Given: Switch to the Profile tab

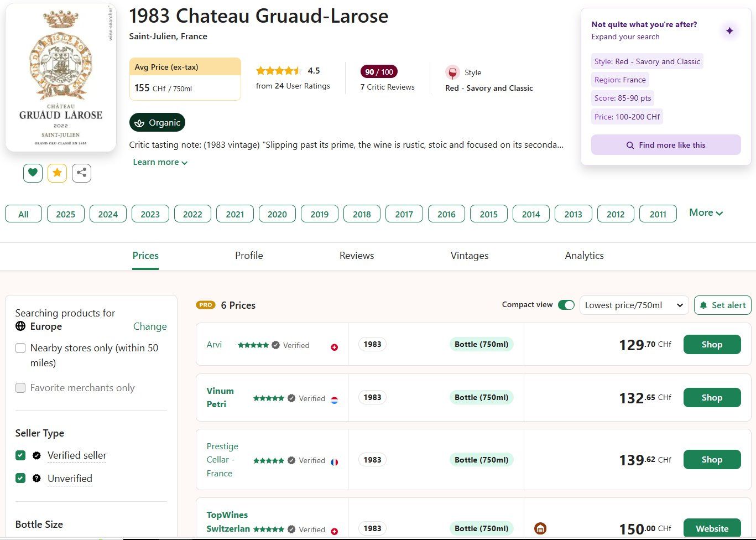Looking at the screenshot, I should 249,256.
